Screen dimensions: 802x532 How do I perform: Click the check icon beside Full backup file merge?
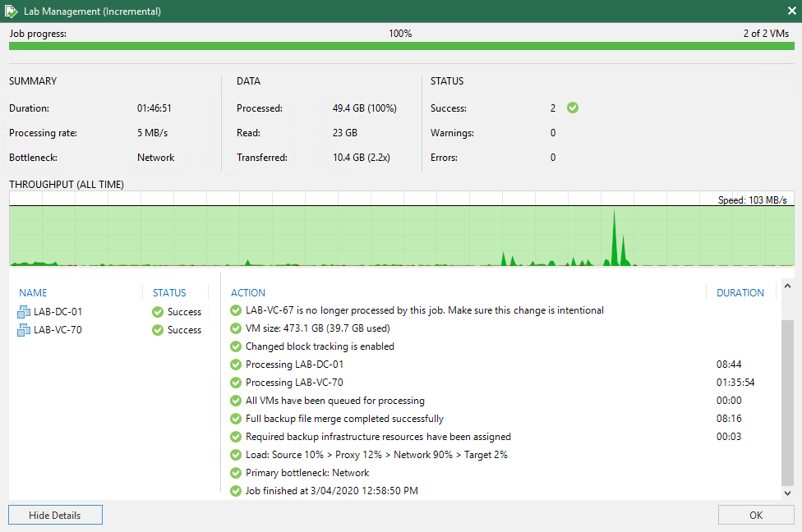pos(236,419)
